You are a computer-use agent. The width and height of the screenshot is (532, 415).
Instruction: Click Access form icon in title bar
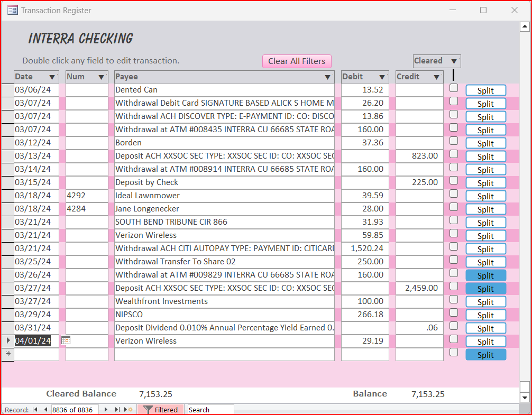(12, 10)
